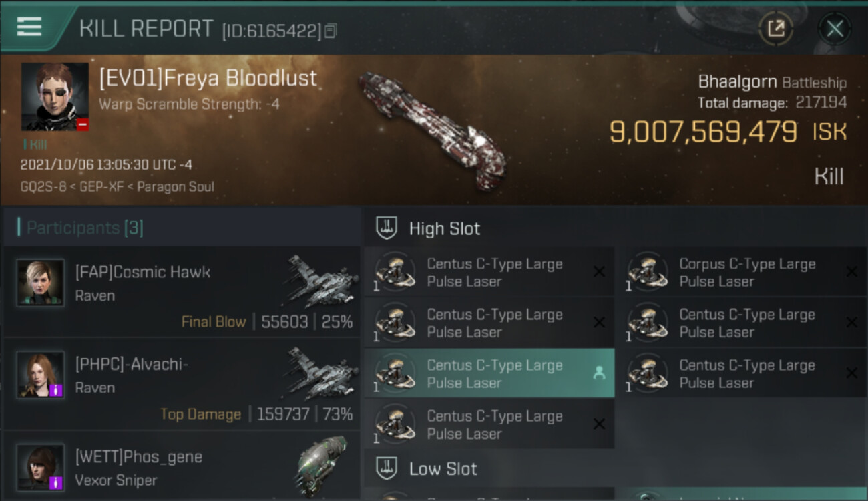The width and height of the screenshot is (868, 501).
Task: View the Bhaalgorn ship image
Action: pyautogui.click(x=432, y=130)
